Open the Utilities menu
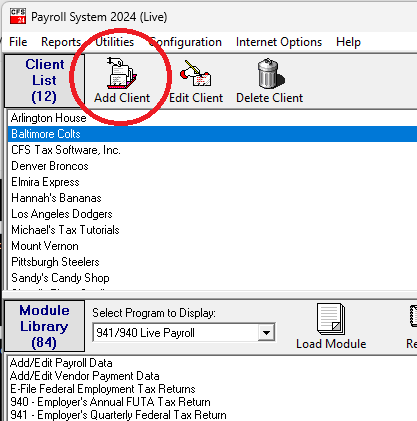This screenshot has width=417, height=421. coord(114,42)
